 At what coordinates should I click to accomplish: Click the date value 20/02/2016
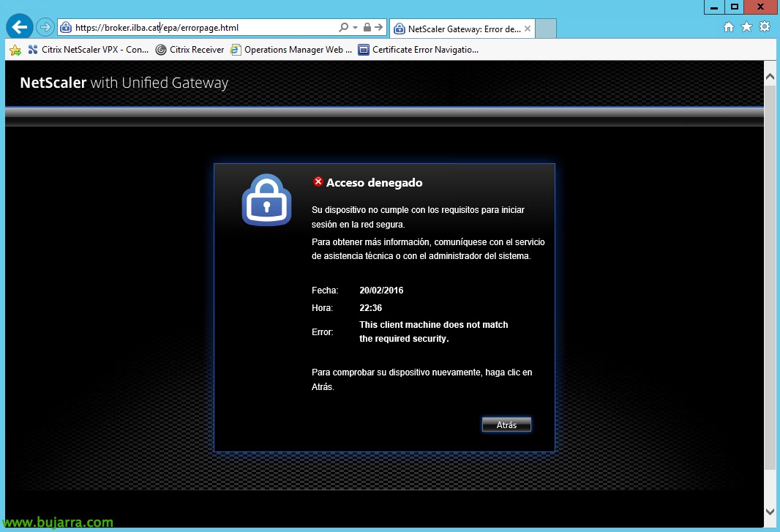click(381, 290)
